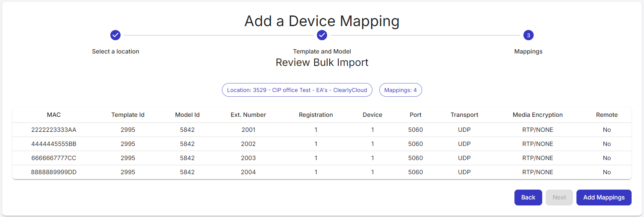
Task: Select the 'Mappings' step label
Action: coord(528,51)
